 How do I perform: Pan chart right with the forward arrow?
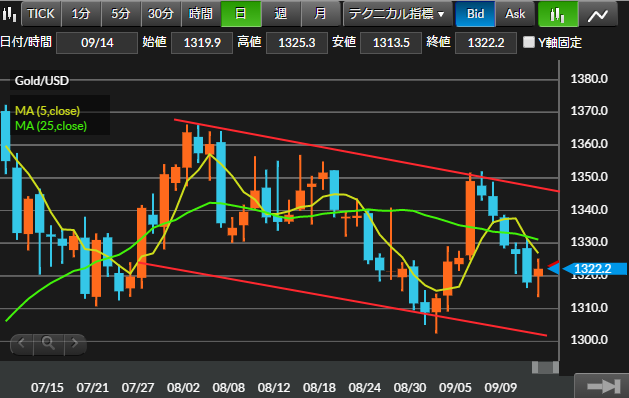point(75,343)
